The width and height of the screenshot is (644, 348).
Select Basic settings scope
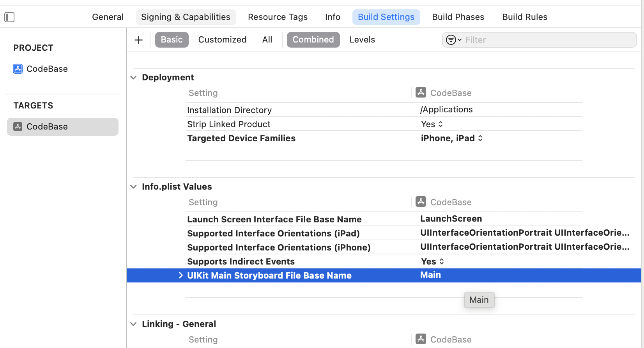pyautogui.click(x=172, y=40)
